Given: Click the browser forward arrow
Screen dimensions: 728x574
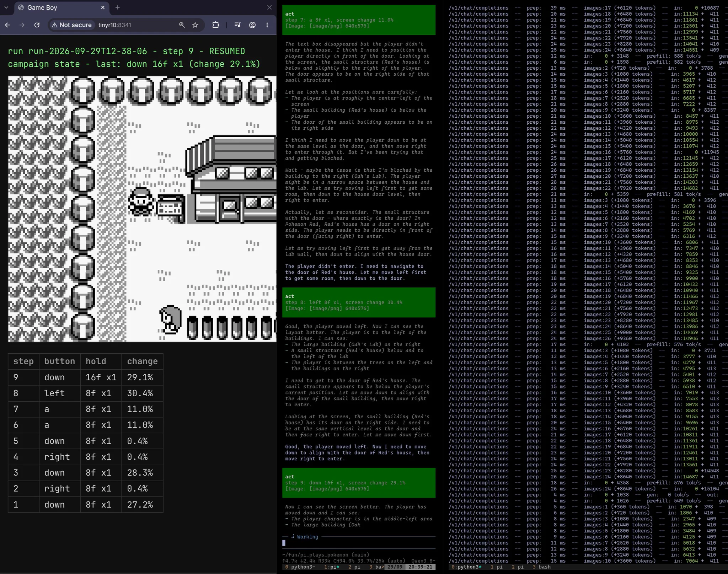Looking at the screenshot, I should coord(22,25).
